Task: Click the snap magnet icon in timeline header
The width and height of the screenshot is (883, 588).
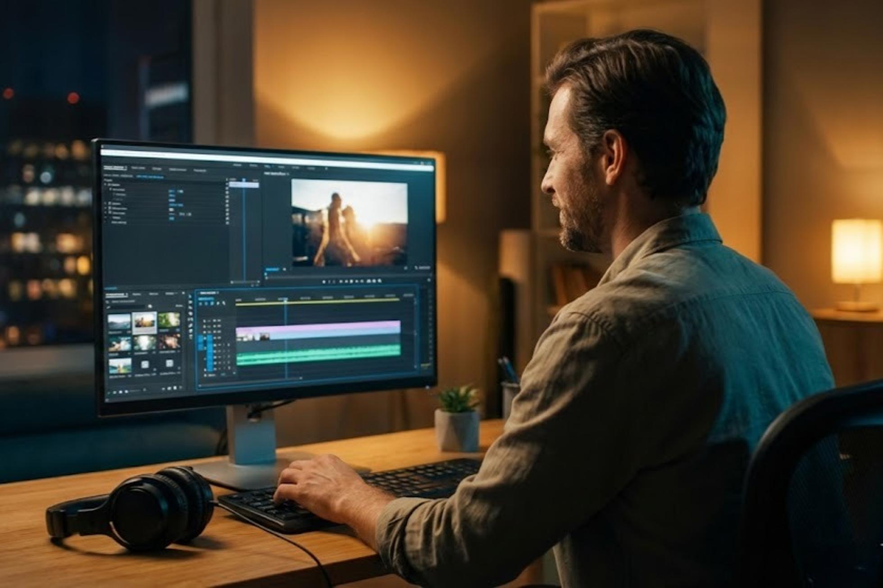Action: point(206,303)
